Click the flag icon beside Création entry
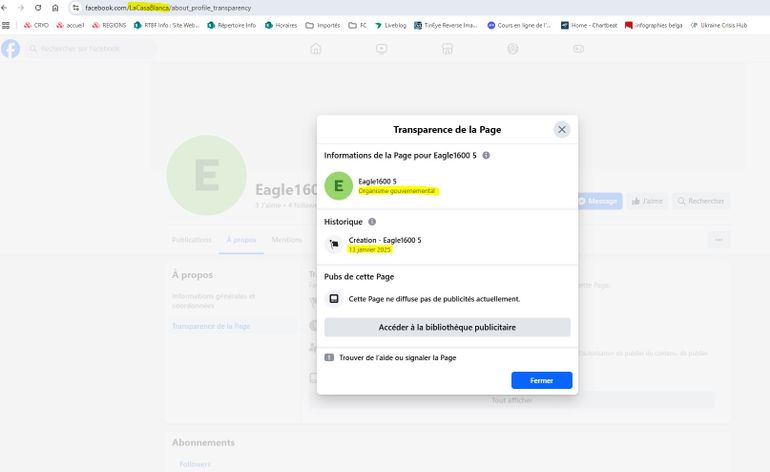770x472 pixels. click(x=334, y=245)
